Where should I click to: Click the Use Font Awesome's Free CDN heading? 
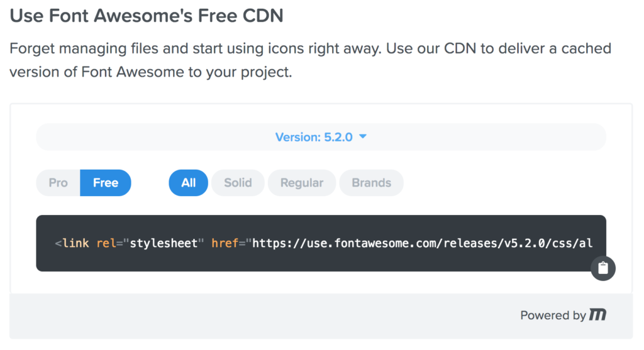[x=147, y=16]
